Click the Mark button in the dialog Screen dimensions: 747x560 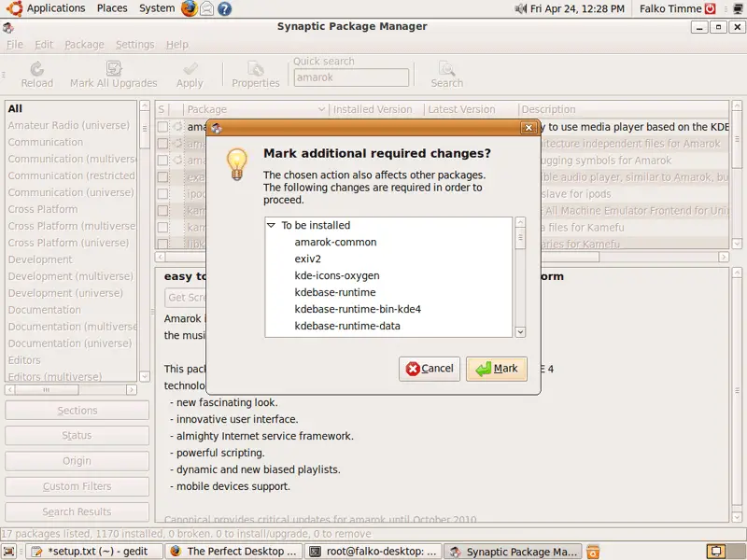coord(497,369)
